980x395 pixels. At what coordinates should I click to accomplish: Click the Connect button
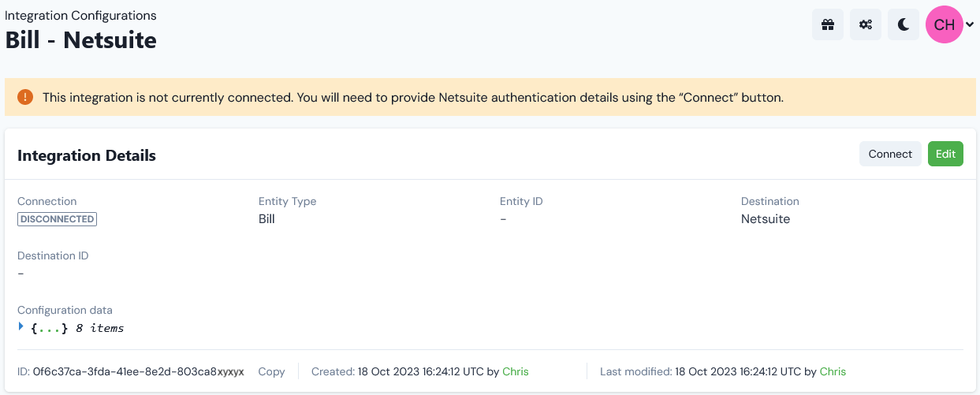(x=890, y=154)
